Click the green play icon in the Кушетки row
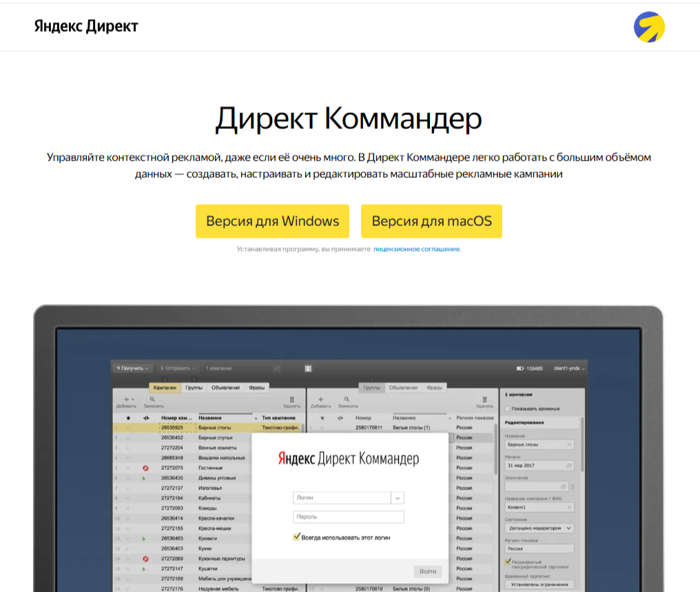 click(x=144, y=569)
